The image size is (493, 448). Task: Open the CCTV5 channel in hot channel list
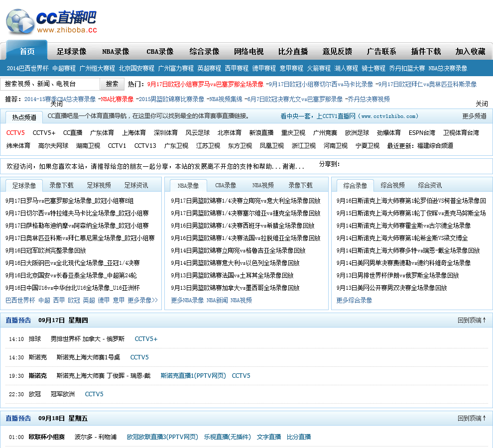pyautogui.click(x=15, y=133)
